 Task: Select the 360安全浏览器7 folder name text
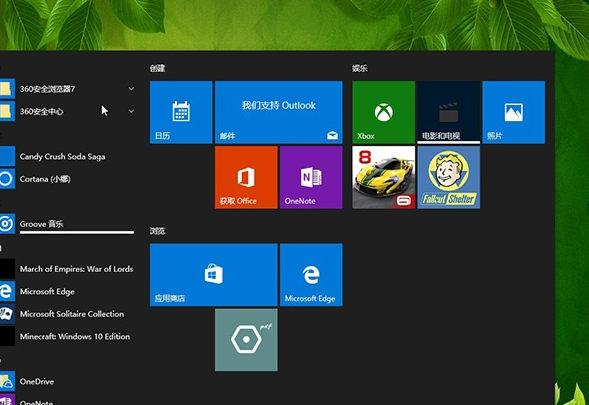pyautogui.click(x=47, y=89)
